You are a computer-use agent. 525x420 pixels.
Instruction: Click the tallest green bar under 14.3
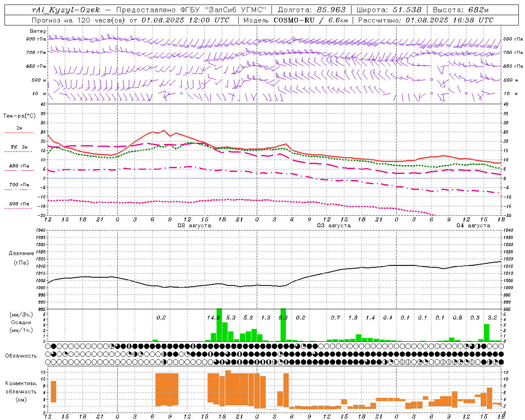219,325
